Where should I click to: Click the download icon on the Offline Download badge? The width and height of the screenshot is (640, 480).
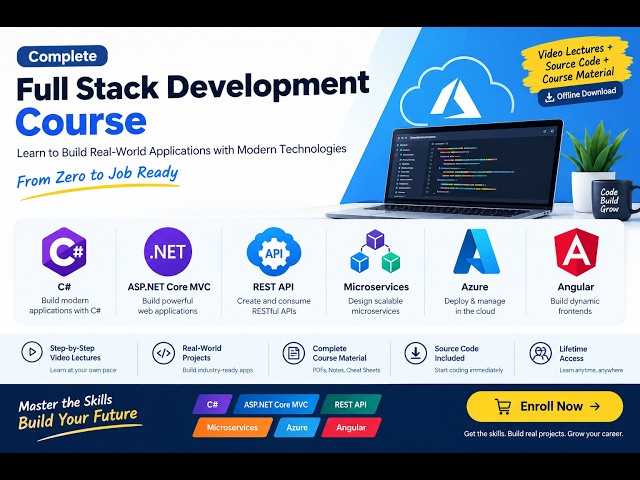click(549, 97)
